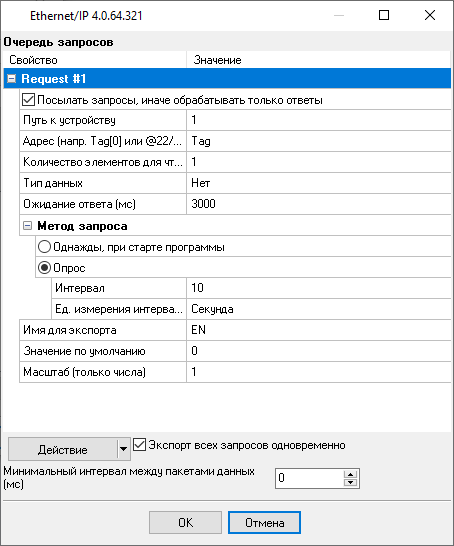Click the minimum packet interval field

click(x=309, y=478)
